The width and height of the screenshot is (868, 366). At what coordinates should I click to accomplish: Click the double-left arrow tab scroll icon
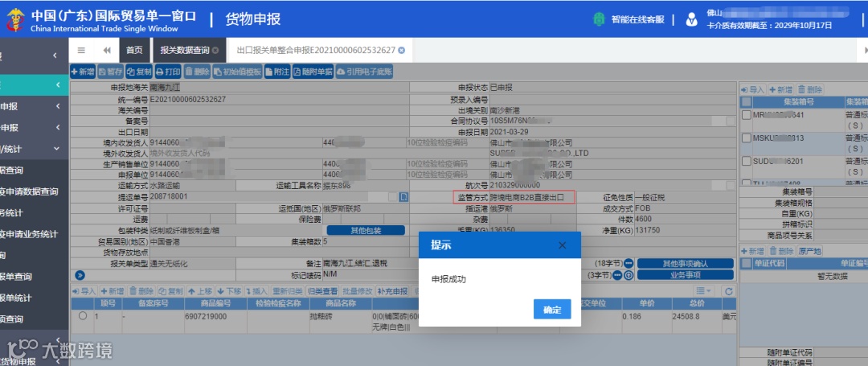[107, 51]
